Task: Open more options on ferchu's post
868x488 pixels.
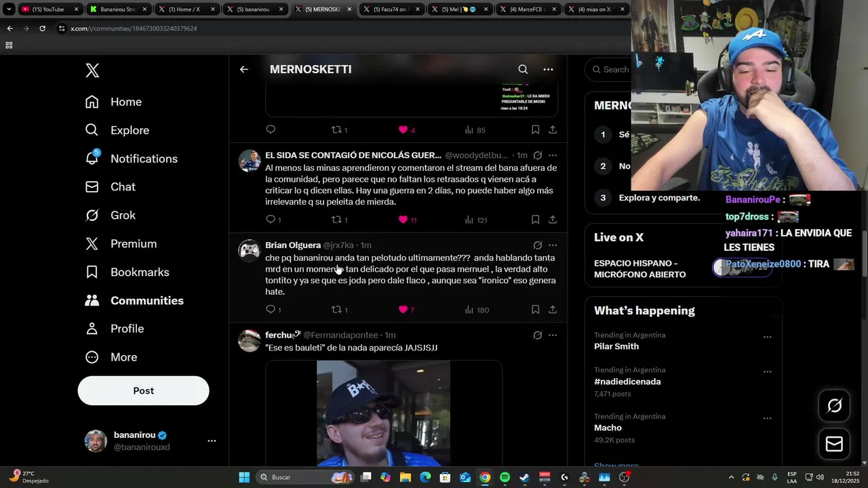Action: (553, 335)
